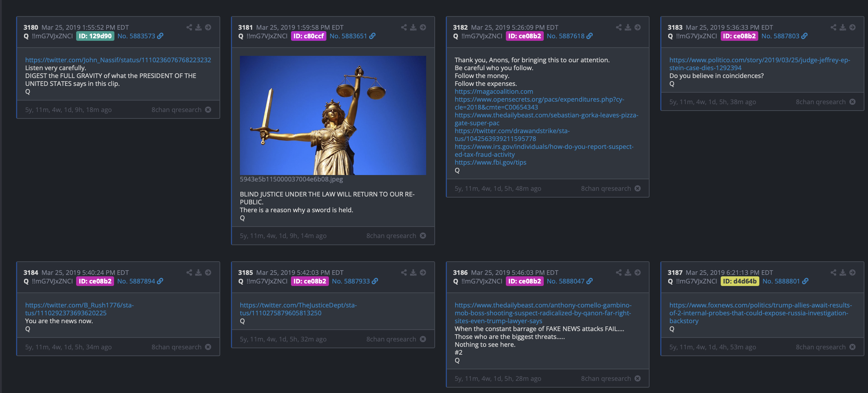
Task: Open fbi.gov/tips link
Action: coord(490,162)
